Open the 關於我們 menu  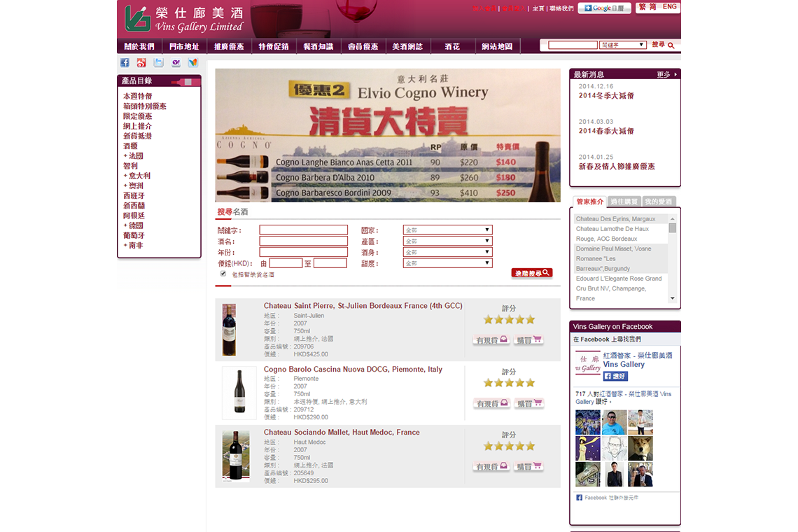point(139,46)
